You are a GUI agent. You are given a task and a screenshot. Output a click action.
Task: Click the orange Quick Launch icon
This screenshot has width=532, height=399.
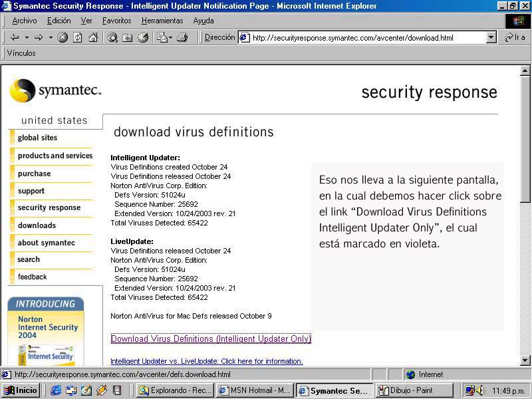102,390
